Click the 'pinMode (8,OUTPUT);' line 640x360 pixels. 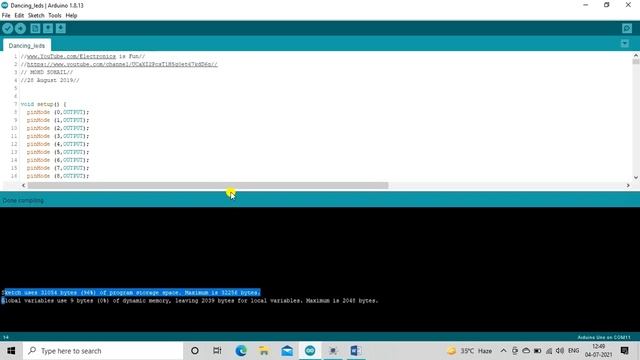click(x=58, y=176)
